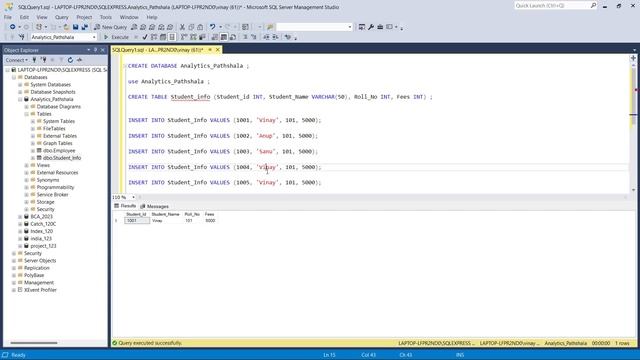Click the New Query toolbar button

coord(110,27)
